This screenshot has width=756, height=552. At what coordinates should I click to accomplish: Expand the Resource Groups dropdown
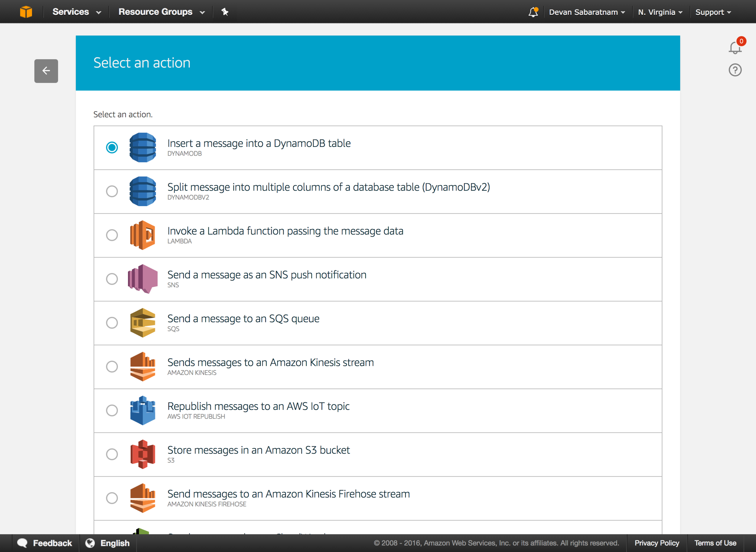tap(161, 12)
